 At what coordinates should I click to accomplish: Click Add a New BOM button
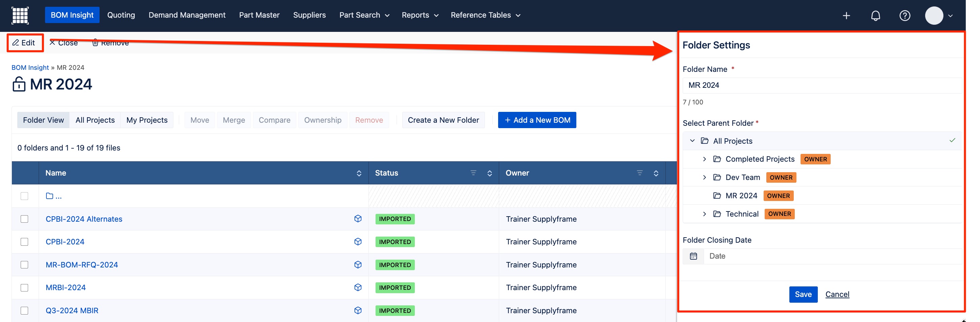pyautogui.click(x=537, y=120)
